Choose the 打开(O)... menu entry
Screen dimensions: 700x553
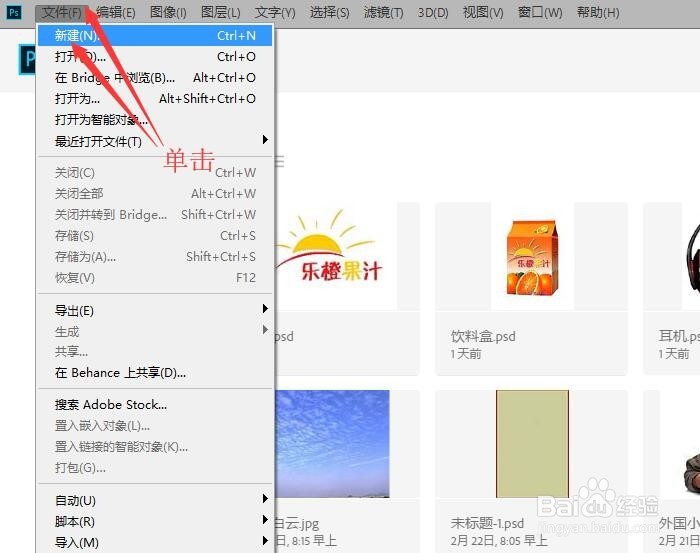155,57
